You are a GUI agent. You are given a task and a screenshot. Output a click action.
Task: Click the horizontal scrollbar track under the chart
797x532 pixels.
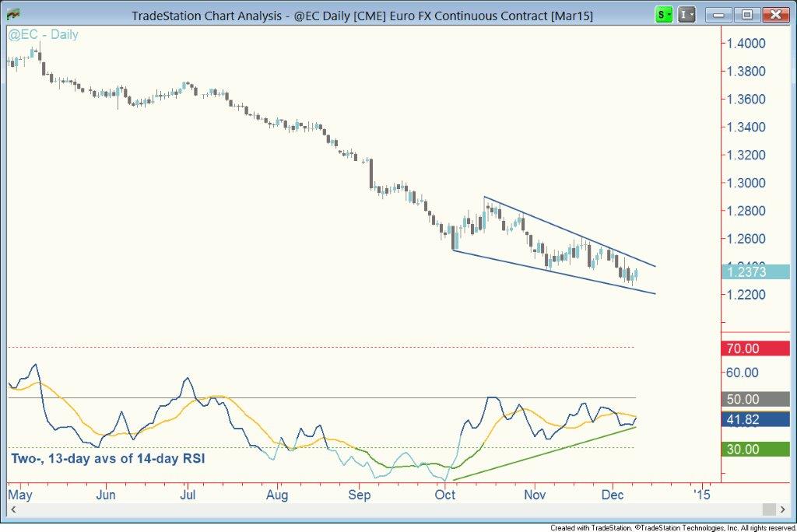(x=389, y=509)
